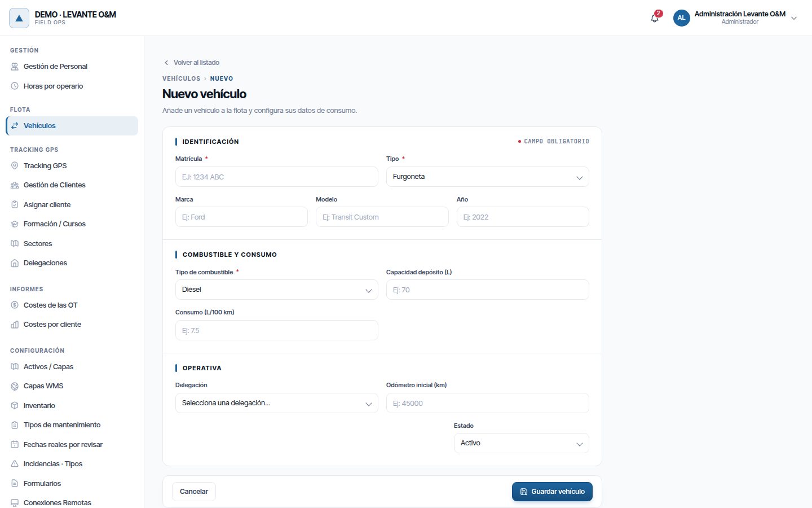Click the Gestión de Personal people icon
The image size is (812, 508).
click(x=15, y=67)
